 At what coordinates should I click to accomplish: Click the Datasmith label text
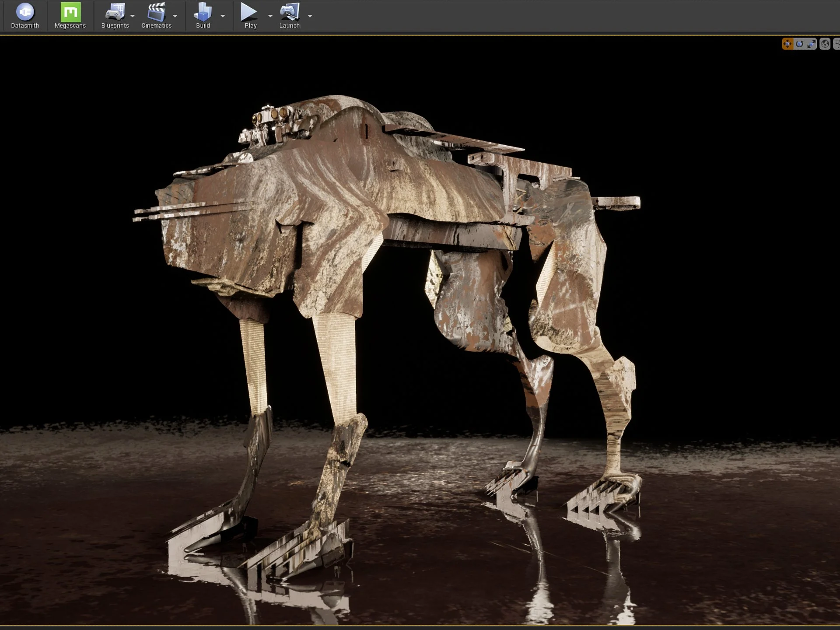(x=25, y=26)
